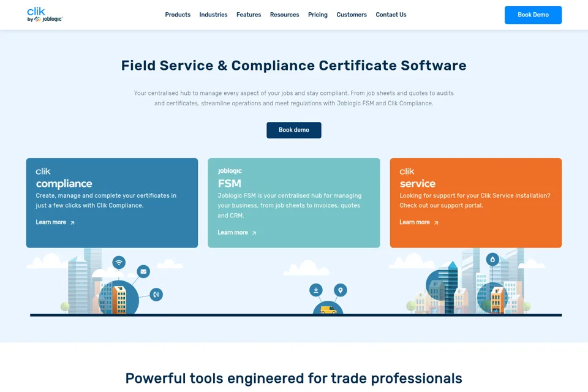Click the wifi icon bubble in illustration
The image size is (588, 392).
(119, 262)
